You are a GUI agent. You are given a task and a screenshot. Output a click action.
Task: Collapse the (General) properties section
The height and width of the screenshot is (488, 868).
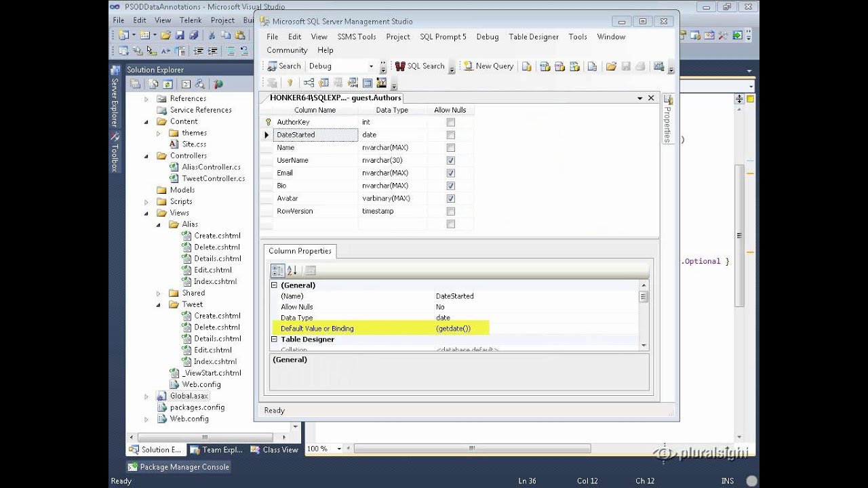tap(275, 285)
